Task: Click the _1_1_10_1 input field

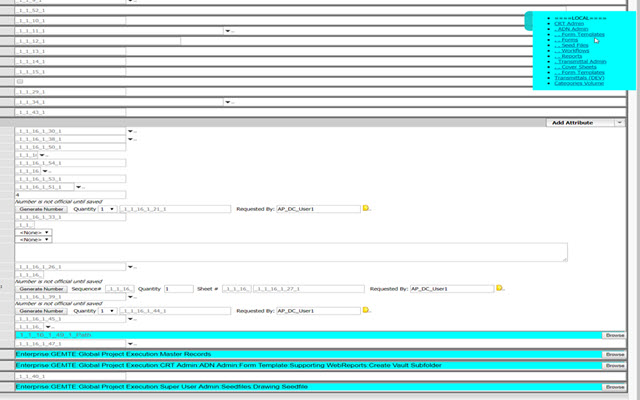Action: pos(70,20)
